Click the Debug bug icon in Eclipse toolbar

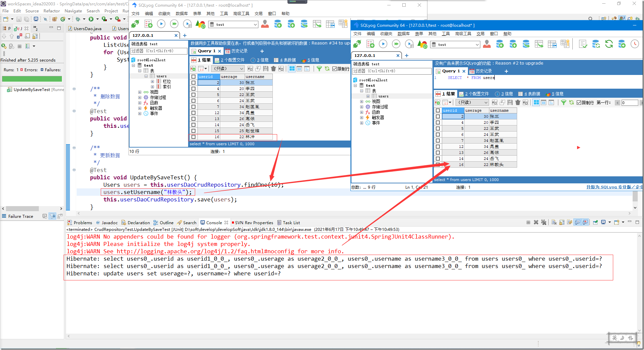[x=78, y=19]
